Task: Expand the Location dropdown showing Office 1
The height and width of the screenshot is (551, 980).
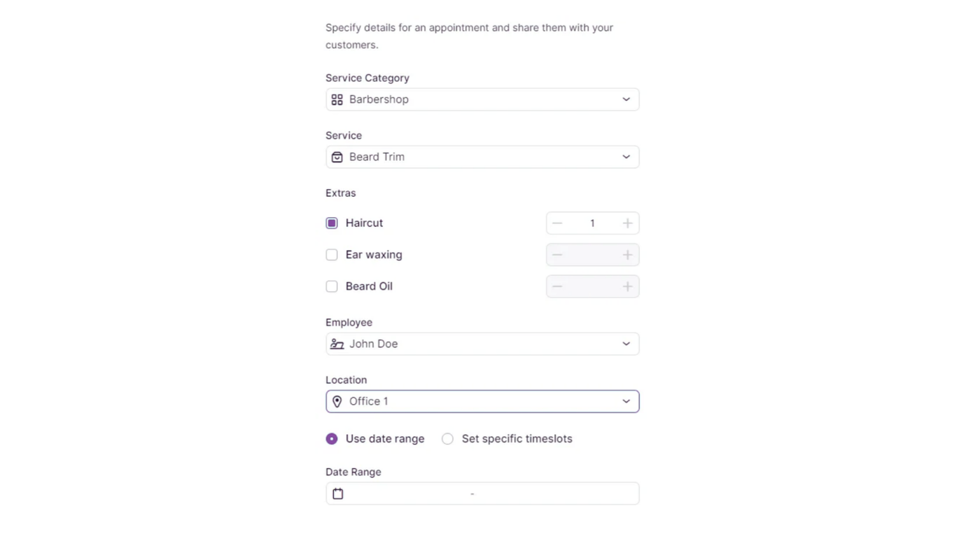Action: pyautogui.click(x=626, y=401)
